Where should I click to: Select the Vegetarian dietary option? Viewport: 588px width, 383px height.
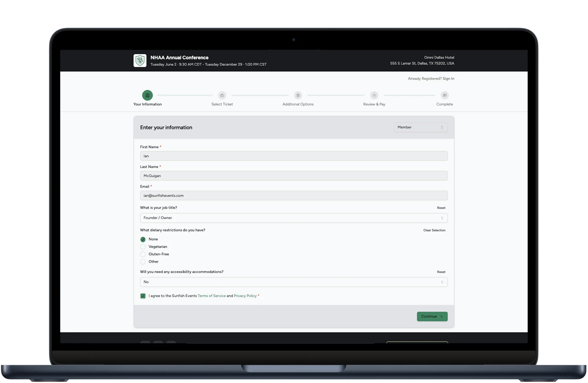(x=143, y=247)
